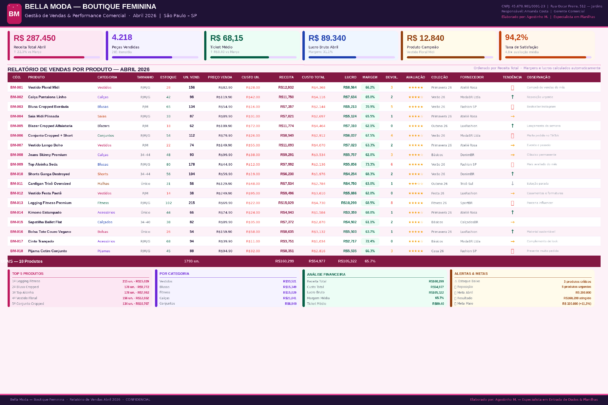Click the CATEGORIA column header
Viewport: 608px width, 405px height.
(x=108, y=77)
